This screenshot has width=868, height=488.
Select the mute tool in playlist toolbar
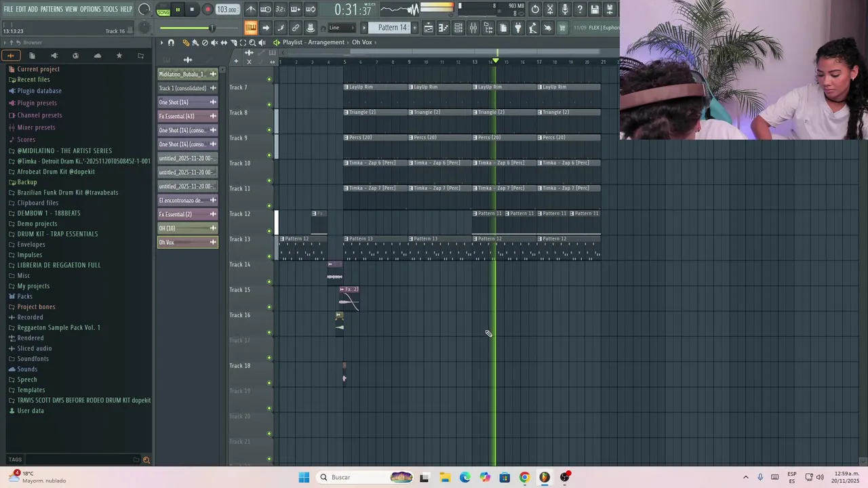[214, 43]
